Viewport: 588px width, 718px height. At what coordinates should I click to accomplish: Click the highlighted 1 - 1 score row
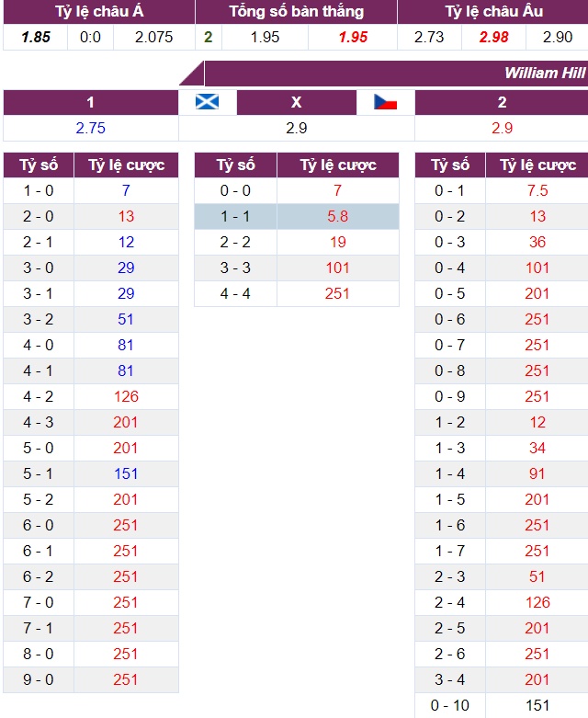point(235,217)
